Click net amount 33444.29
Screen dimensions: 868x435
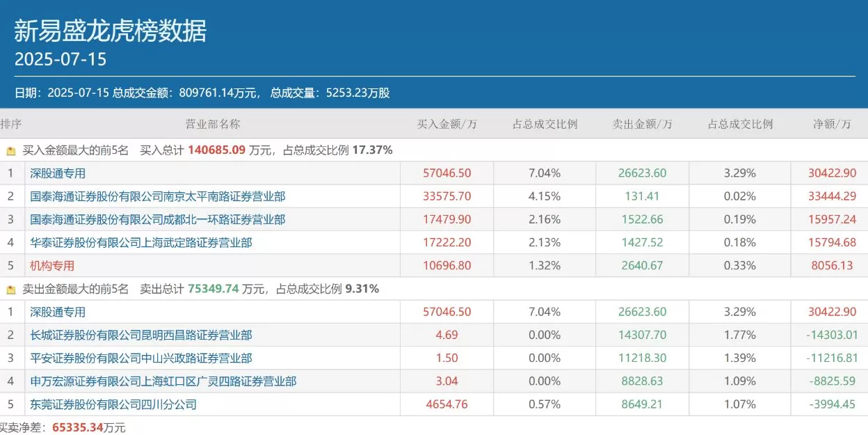(833, 196)
